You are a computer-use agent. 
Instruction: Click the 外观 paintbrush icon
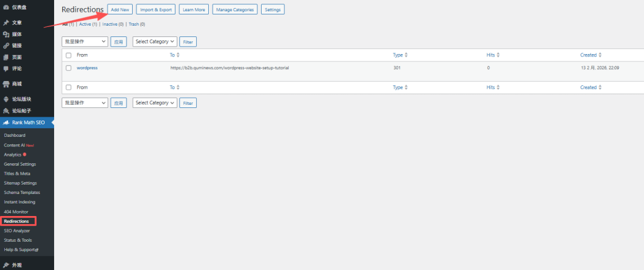click(6, 265)
